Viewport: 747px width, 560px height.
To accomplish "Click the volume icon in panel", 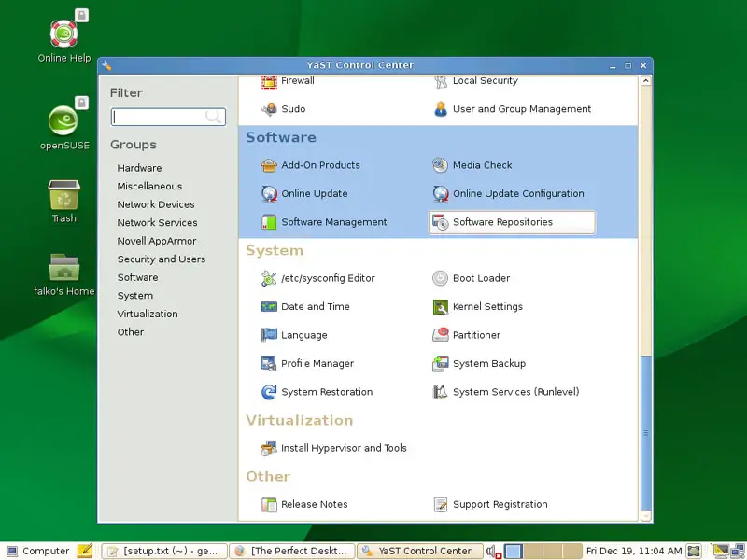I will coord(494,552).
